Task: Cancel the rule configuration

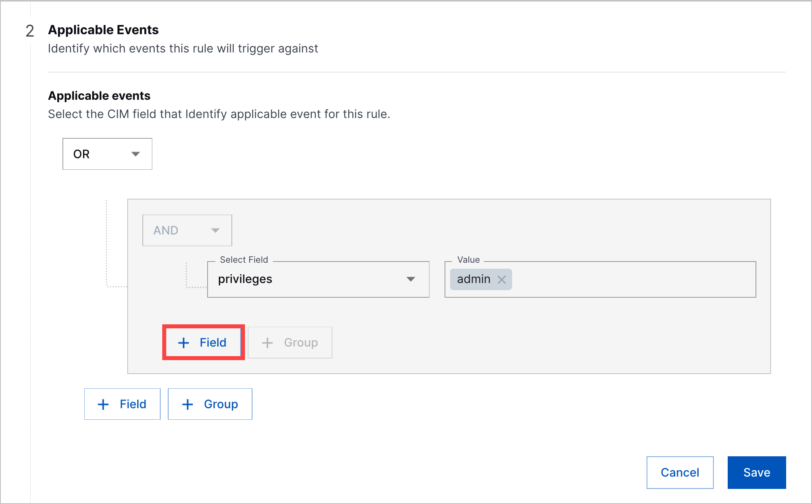Action: point(680,472)
